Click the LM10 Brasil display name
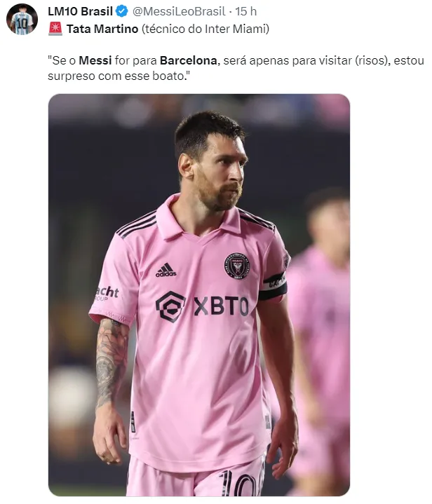 80,12
